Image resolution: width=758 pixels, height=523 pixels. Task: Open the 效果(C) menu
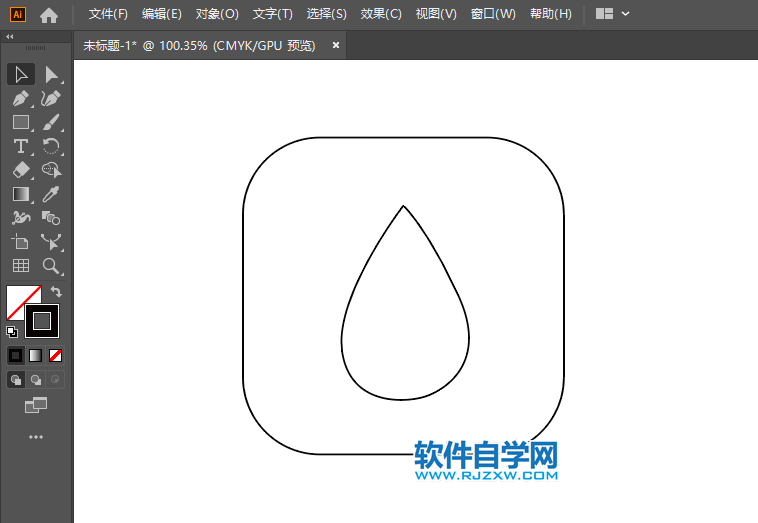tap(381, 14)
